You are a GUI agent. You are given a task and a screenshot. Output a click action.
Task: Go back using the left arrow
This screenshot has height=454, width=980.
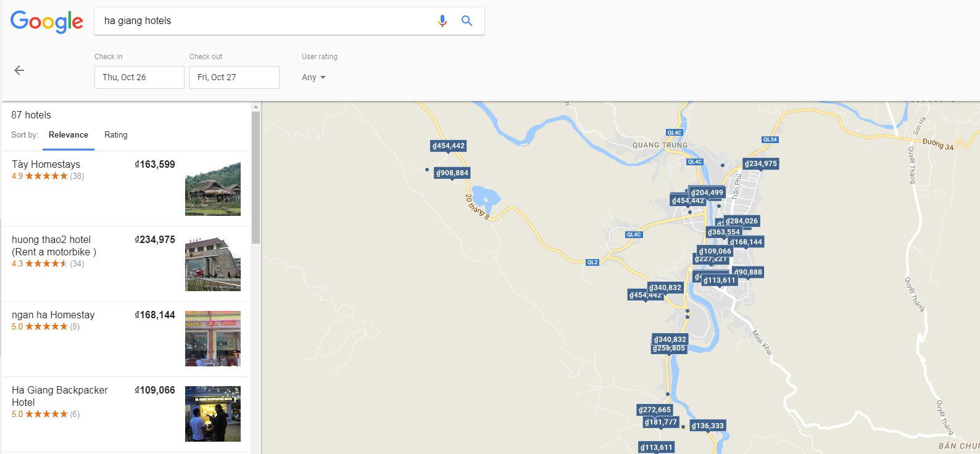coord(19,70)
